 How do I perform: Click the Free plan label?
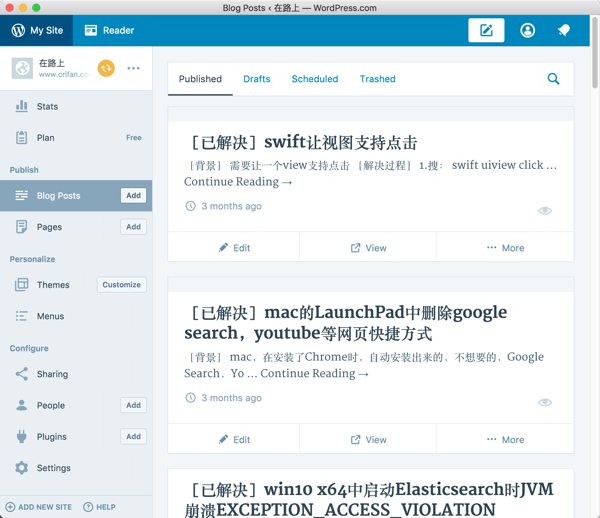click(x=134, y=138)
